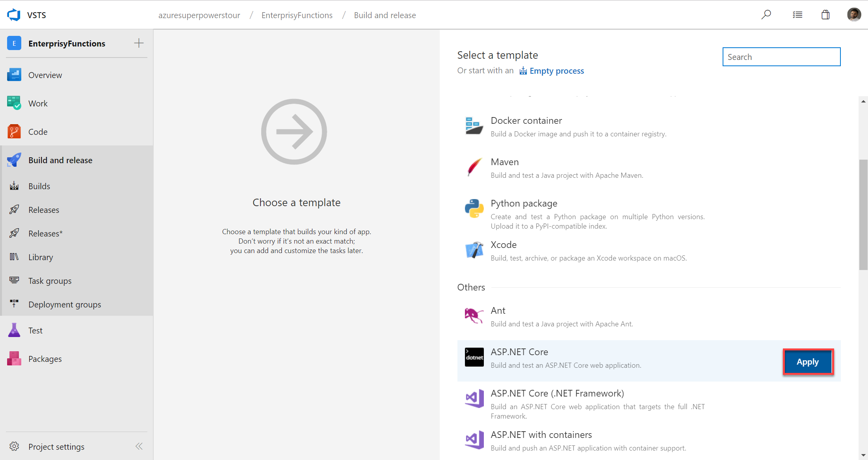
Task: Choose ASP.NET with containers title
Action: pyautogui.click(x=541, y=434)
